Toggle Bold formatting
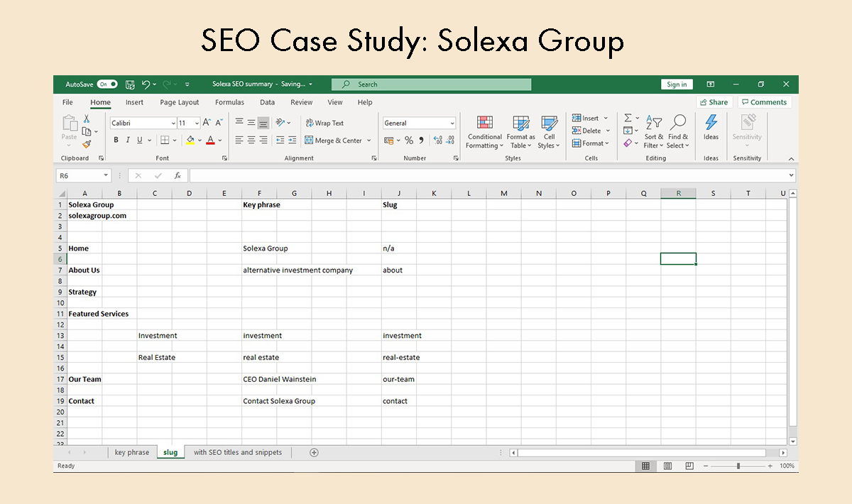 click(x=116, y=141)
